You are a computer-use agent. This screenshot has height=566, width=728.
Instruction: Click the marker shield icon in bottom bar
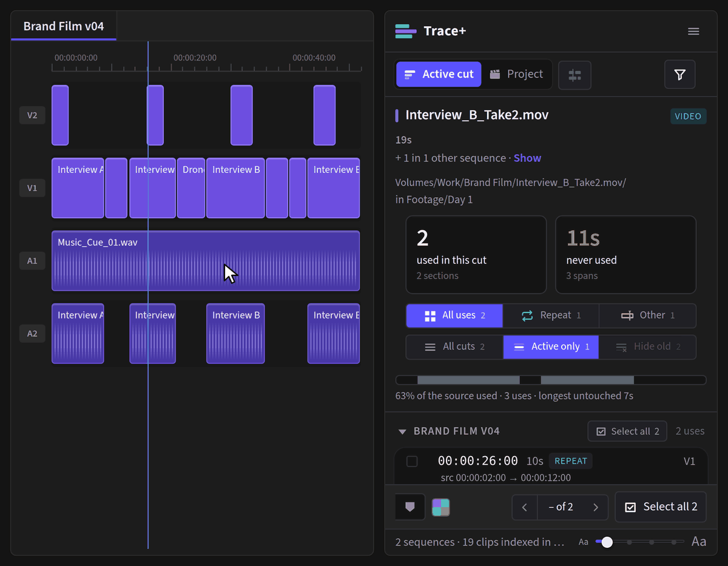[410, 507]
